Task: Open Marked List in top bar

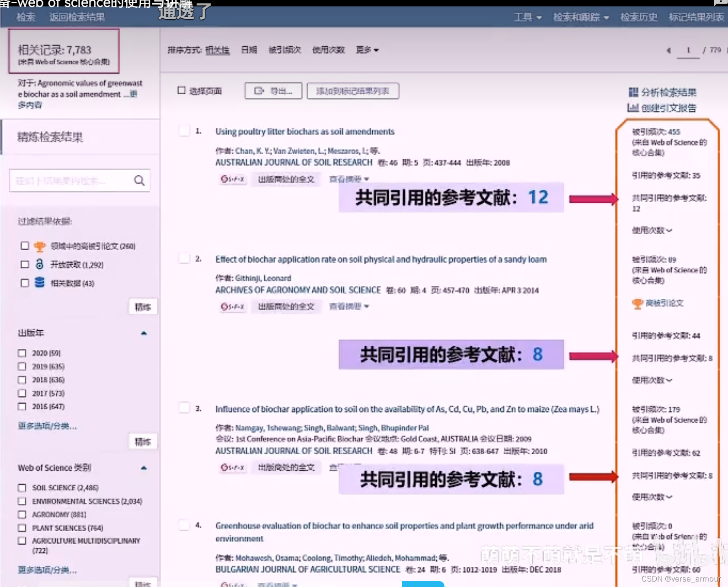Action: coord(696,17)
